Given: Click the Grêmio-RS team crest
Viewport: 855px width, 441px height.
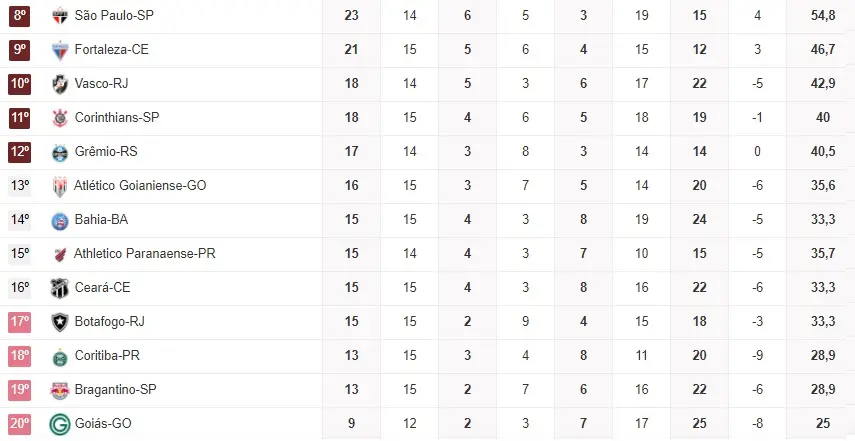Looking at the screenshot, I should coord(60,152).
